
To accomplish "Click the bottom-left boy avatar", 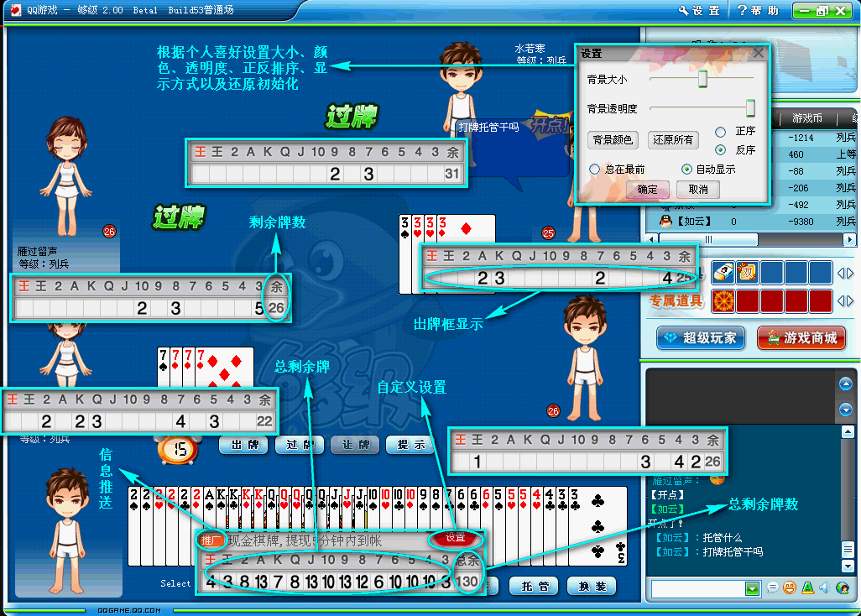I will 67,530.
